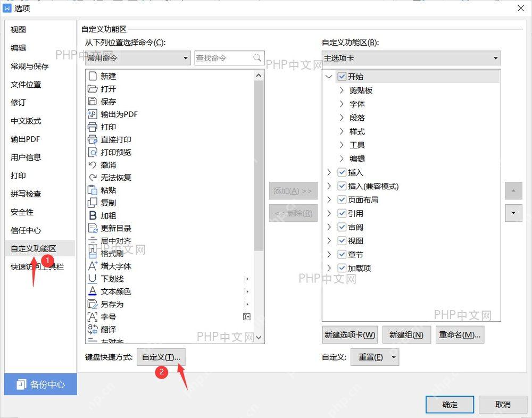
Task: Toggle the 章节 checkbox
Action: pos(342,254)
